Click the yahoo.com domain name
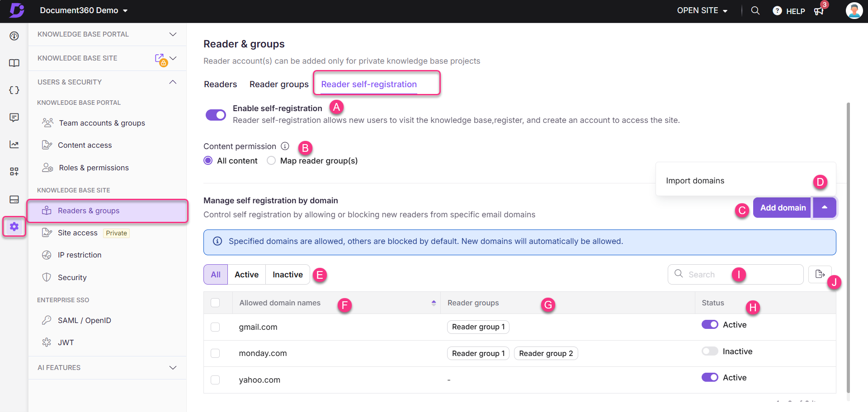This screenshot has height=412, width=868. tap(259, 380)
